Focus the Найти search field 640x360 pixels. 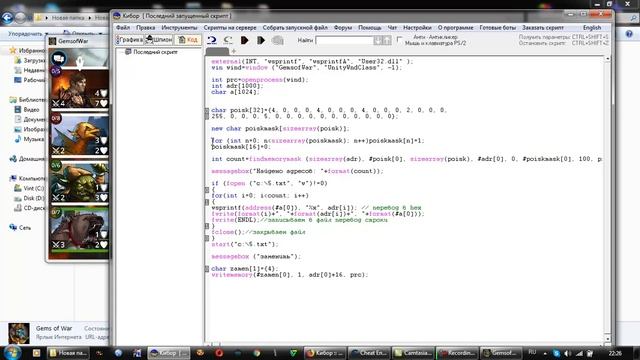[x=344, y=40]
